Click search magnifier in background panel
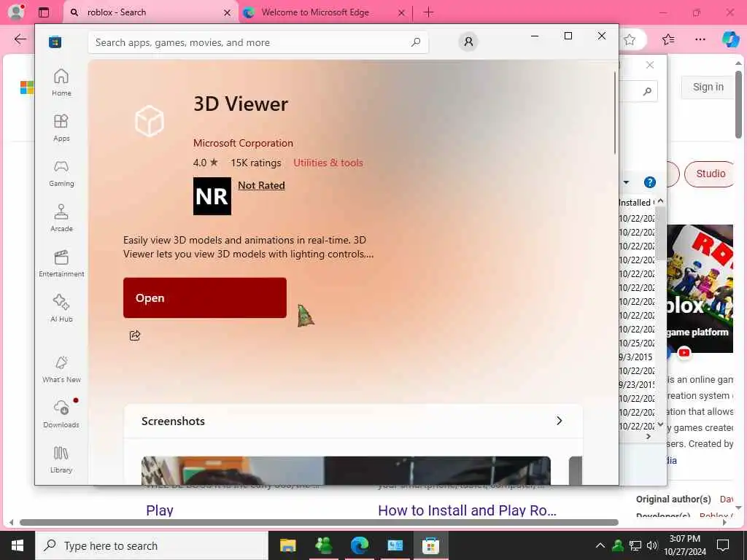The image size is (747, 560). click(x=647, y=91)
